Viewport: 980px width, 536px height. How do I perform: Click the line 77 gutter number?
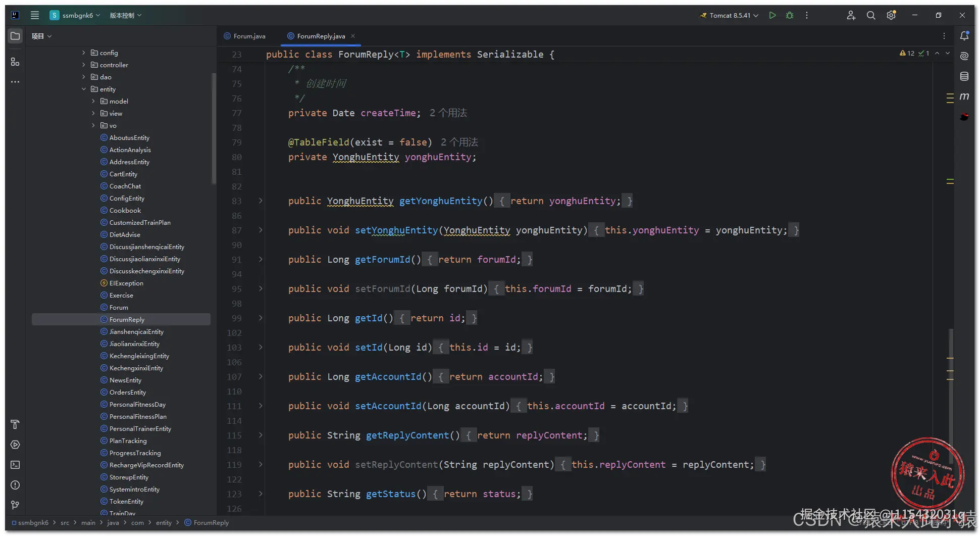[236, 113]
